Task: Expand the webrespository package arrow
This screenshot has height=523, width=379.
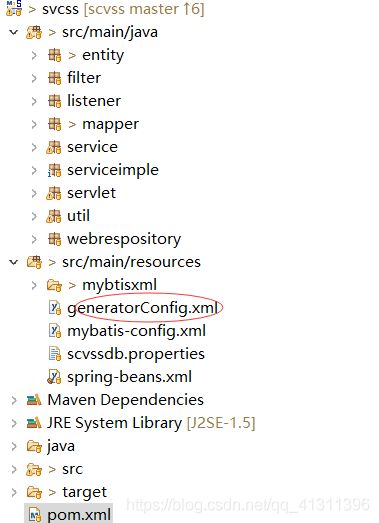Action: point(34,239)
